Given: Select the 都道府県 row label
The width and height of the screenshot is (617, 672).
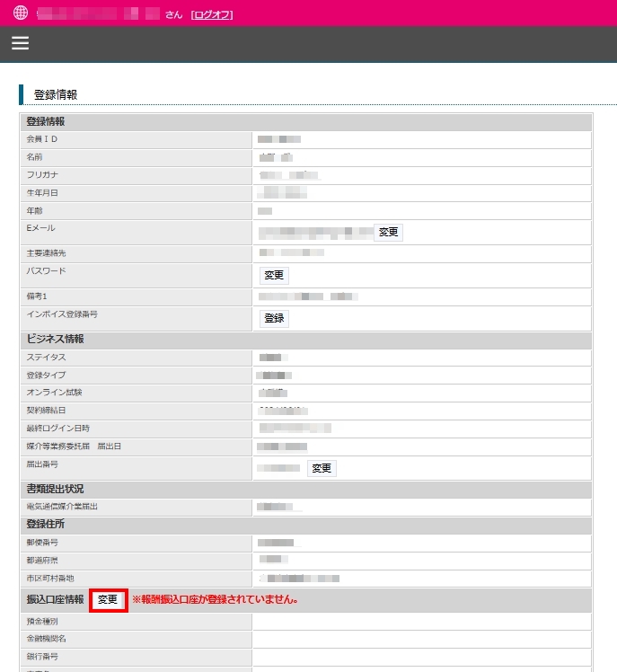Looking at the screenshot, I should point(42,561).
